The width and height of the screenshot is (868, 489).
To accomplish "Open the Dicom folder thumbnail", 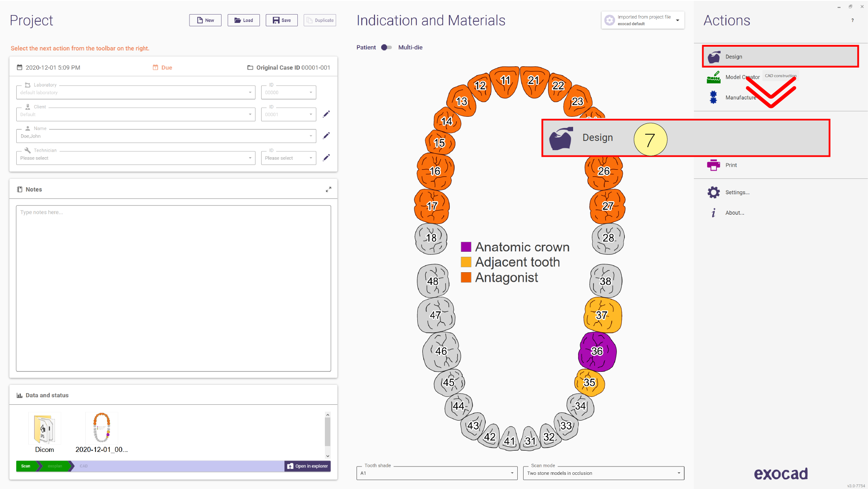I will [45, 432].
